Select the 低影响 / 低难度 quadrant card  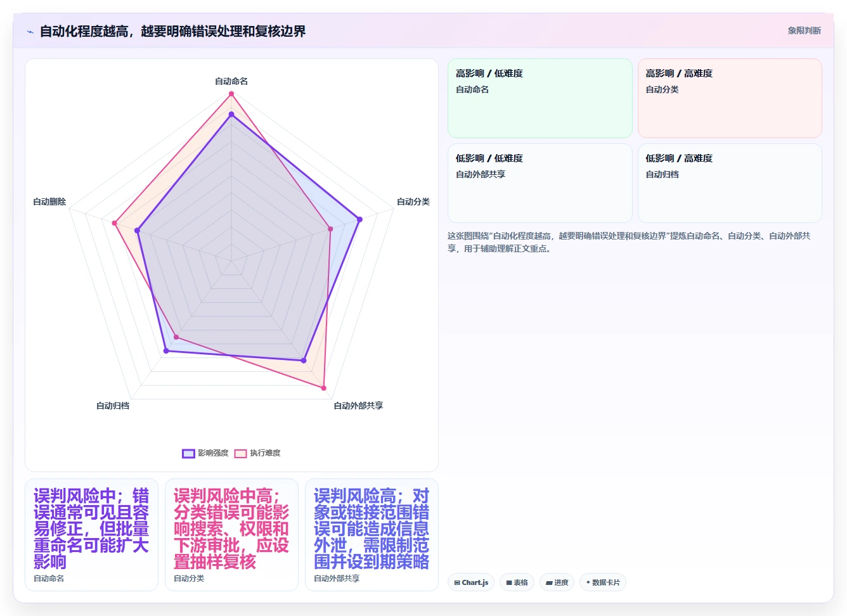click(540, 183)
